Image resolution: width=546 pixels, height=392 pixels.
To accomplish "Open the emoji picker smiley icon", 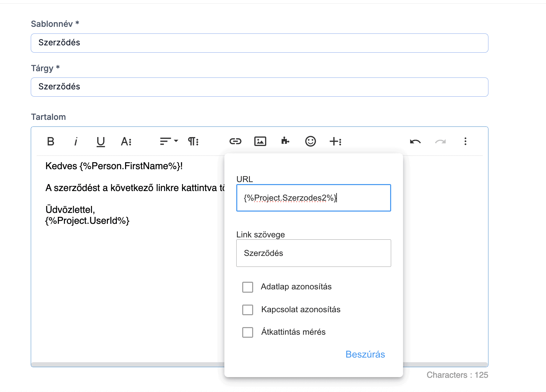I will [310, 141].
